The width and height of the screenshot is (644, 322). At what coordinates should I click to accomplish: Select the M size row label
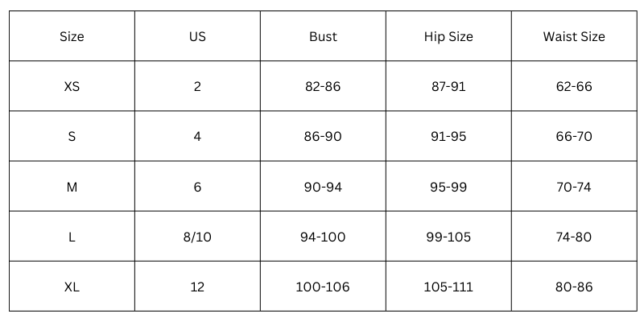pyautogui.click(x=72, y=187)
